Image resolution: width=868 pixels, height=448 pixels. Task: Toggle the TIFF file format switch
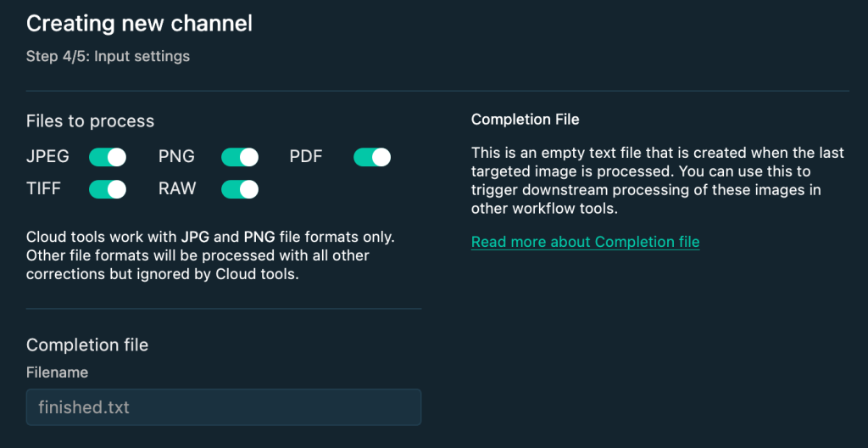(108, 189)
